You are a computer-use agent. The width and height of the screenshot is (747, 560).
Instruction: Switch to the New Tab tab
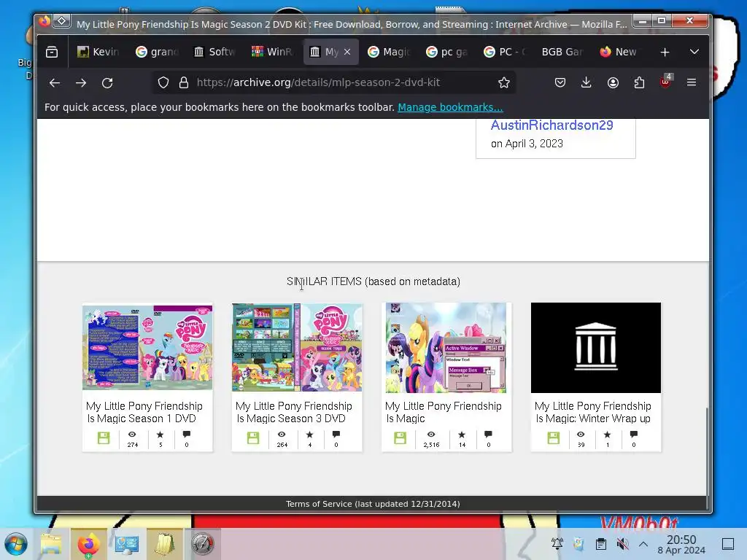coord(619,52)
